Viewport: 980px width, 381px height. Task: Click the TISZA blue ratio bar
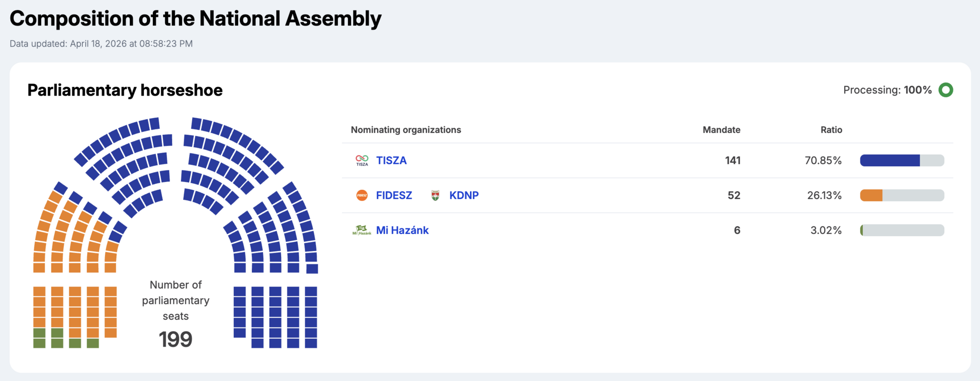coord(889,160)
